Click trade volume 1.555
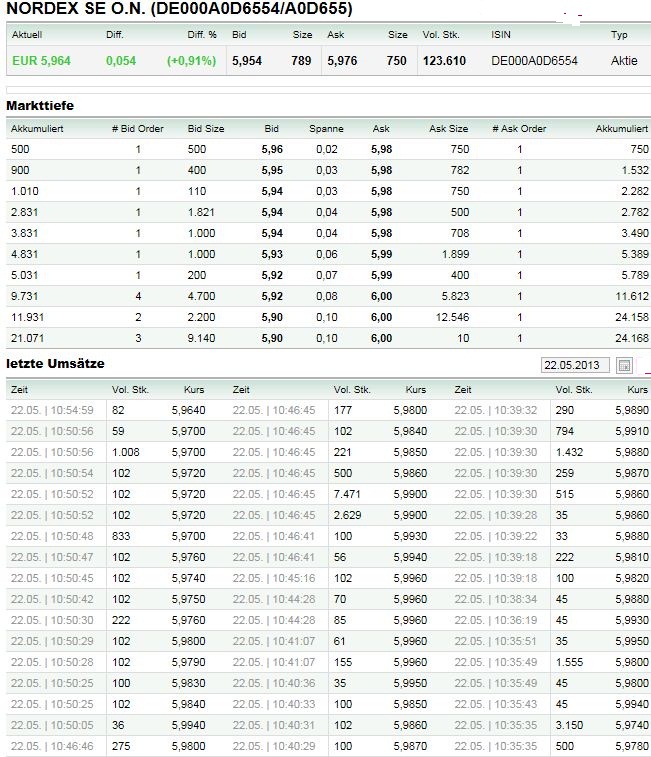The width and height of the screenshot is (651, 757). (x=569, y=662)
